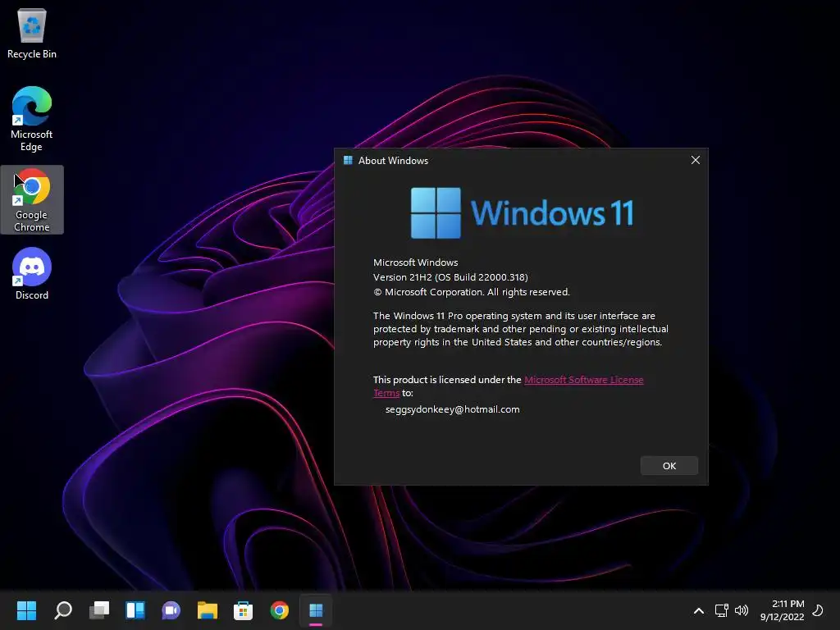Launch Chrome from the taskbar
Screen dimensions: 840x630
pyautogui.click(x=279, y=609)
